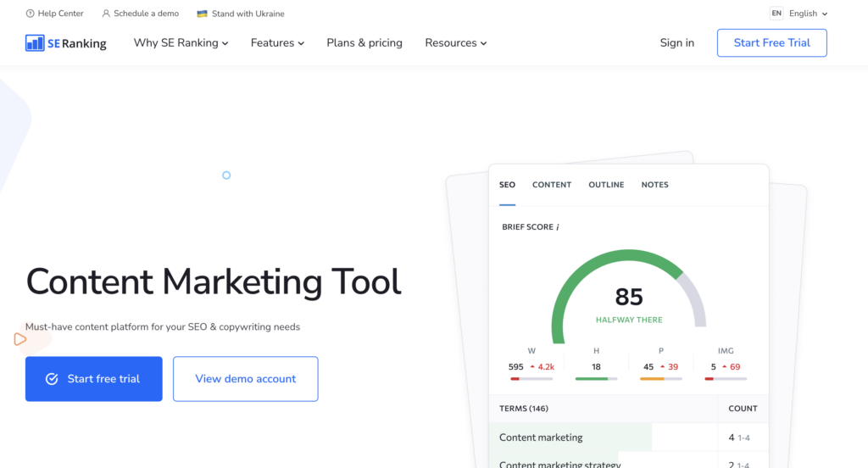Click the header Start Free Trial button

pyautogui.click(x=771, y=42)
